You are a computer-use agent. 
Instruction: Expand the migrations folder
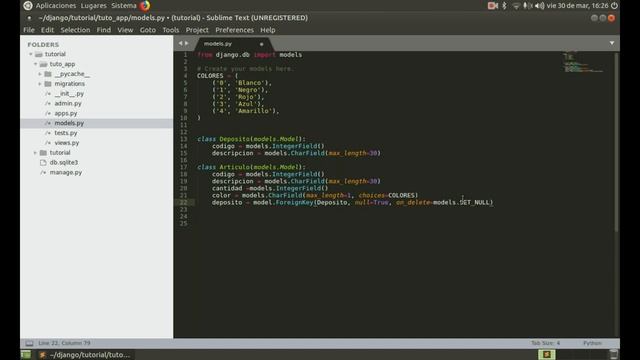(x=40, y=84)
